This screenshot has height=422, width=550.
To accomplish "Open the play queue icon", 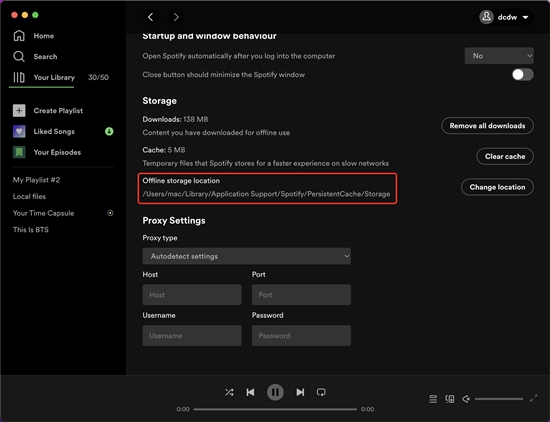I will 433,399.
